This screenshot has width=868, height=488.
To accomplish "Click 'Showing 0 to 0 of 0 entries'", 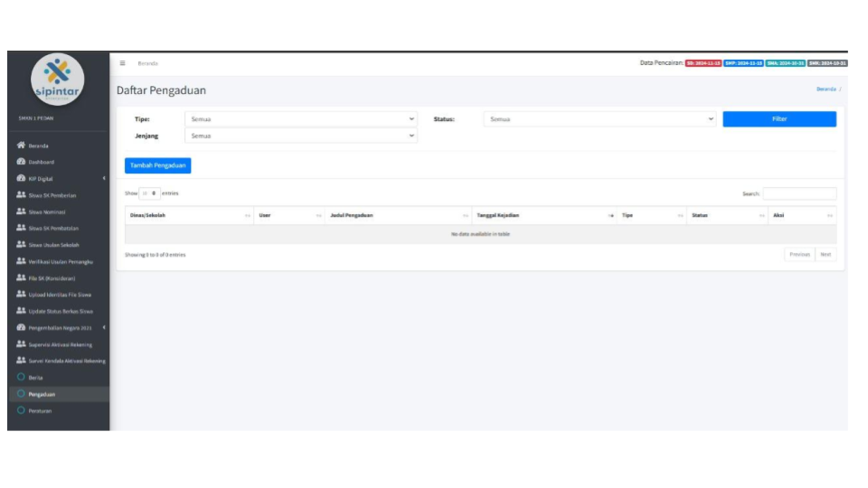I will 155,255.
